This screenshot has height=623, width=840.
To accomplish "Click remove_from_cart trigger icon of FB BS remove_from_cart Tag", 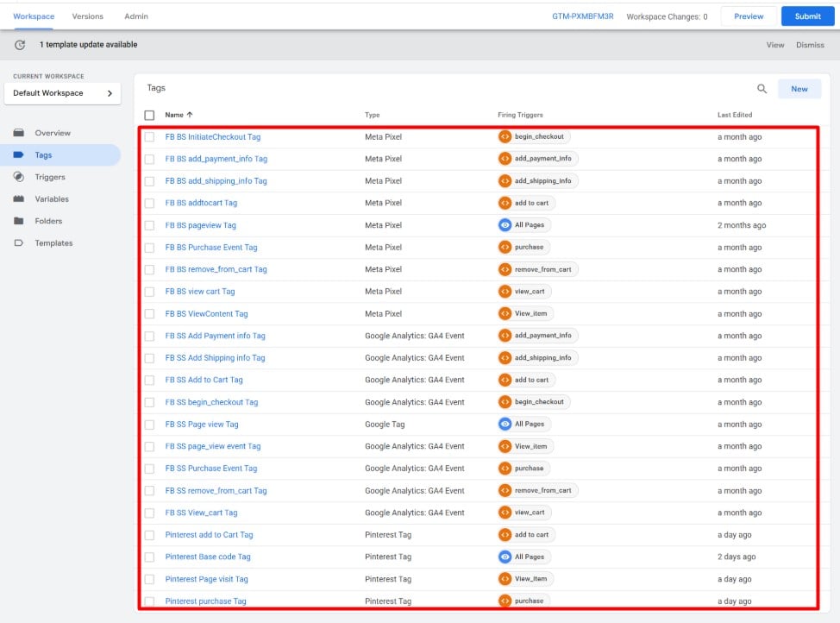I will pos(505,269).
